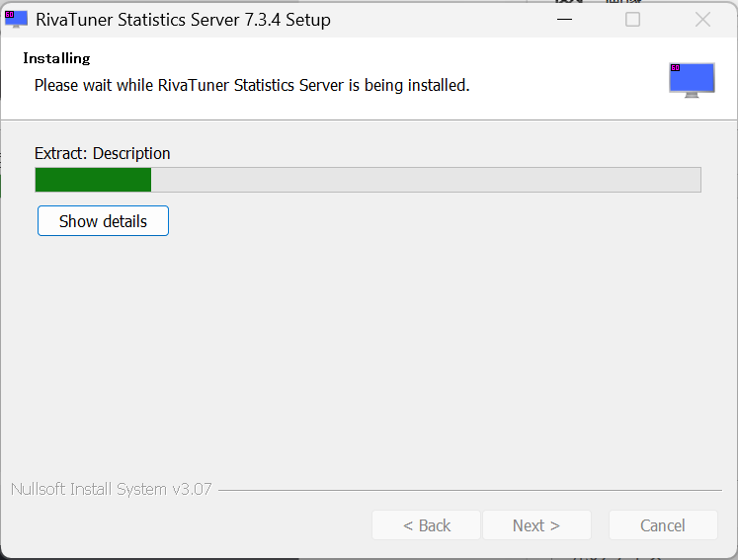Click the empty grey area below Show details
Image resolution: width=738 pixels, height=560 pixels.
tap(366, 356)
